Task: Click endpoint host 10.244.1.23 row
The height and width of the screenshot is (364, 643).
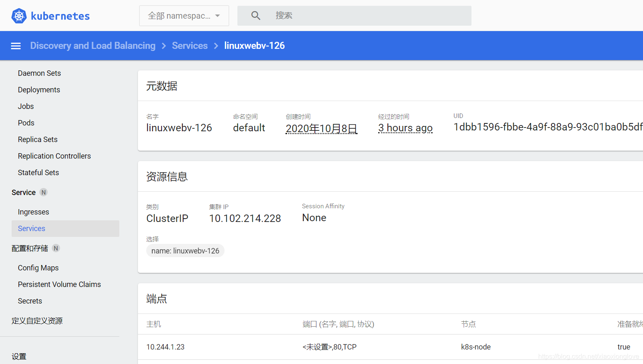Action: 165,347
